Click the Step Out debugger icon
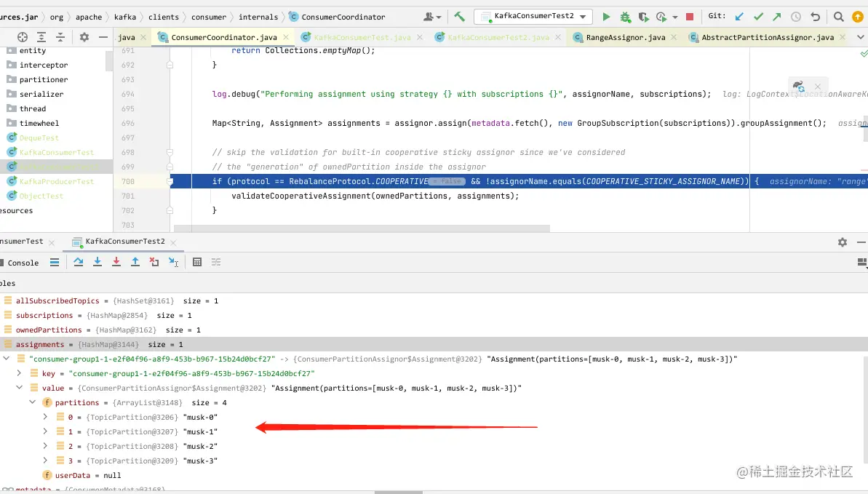Viewport: 868px width, 494px height. (135, 262)
